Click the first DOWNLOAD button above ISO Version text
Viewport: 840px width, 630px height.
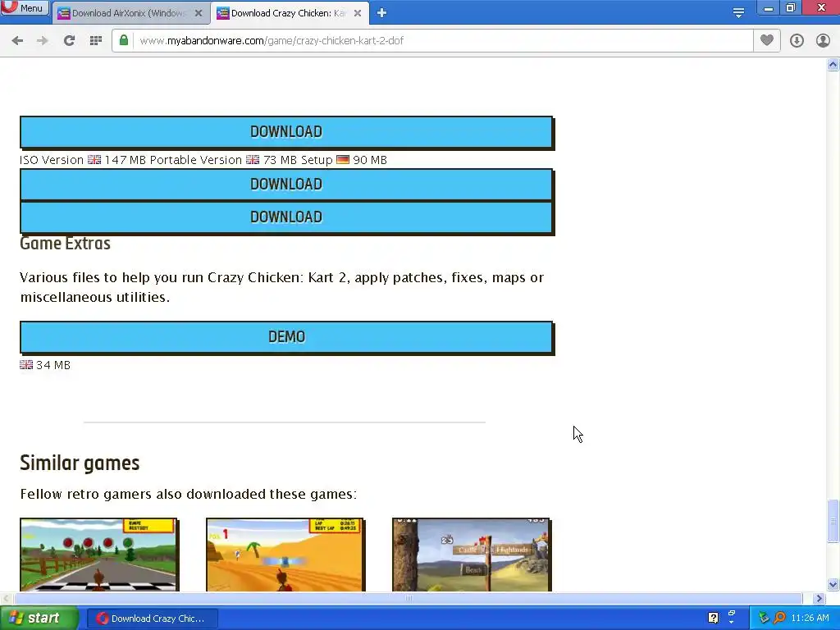(286, 132)
